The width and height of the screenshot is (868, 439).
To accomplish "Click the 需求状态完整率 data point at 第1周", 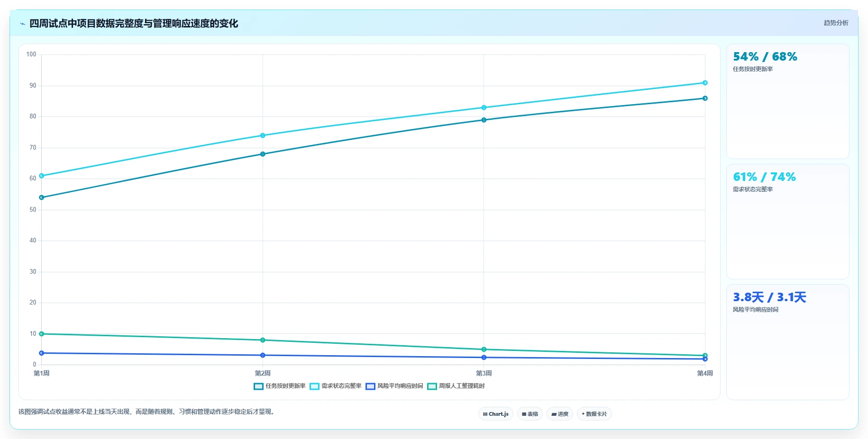I will [42, 176].
